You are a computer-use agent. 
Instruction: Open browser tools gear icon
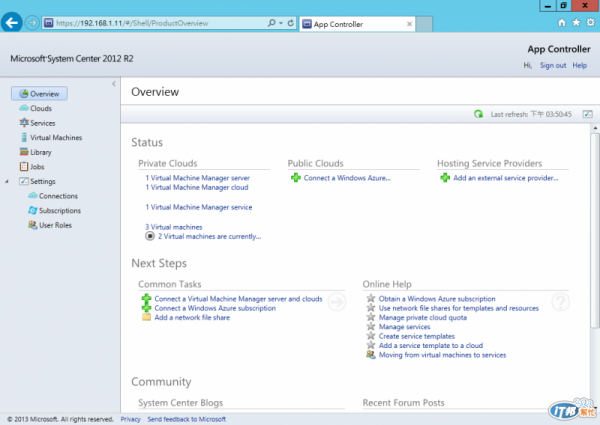pos(590,23)
